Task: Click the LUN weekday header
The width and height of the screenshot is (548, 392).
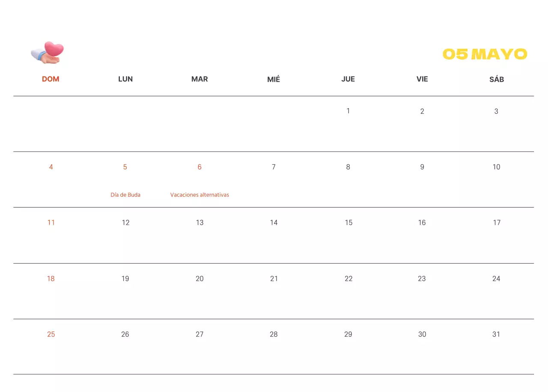Action: [x=125, y=79]
